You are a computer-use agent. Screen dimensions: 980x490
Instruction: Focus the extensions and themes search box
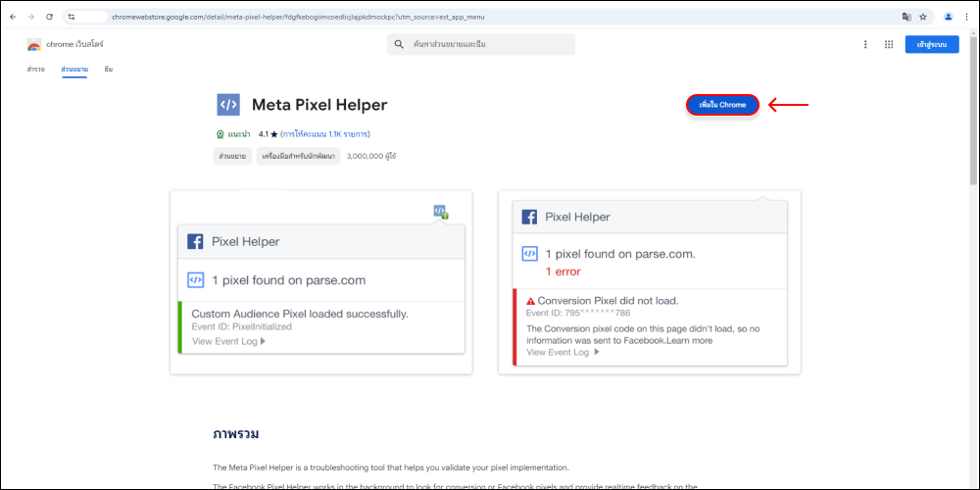click(480, 44)
